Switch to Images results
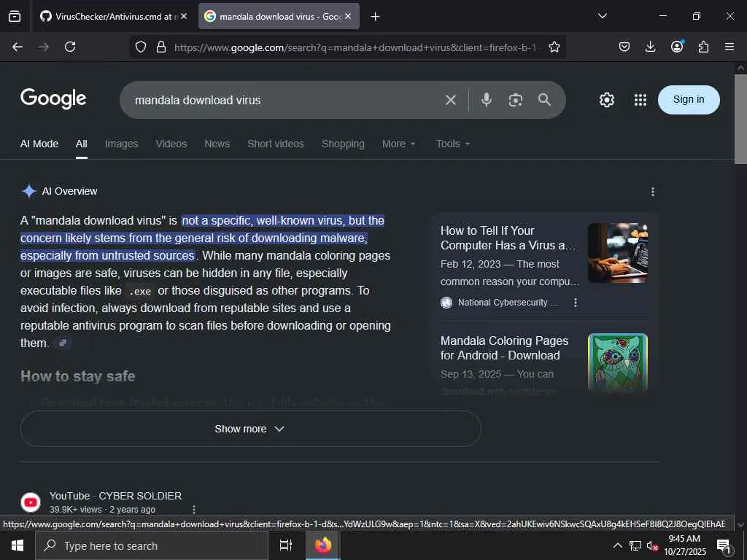747x560 pixels. [122, 144]
